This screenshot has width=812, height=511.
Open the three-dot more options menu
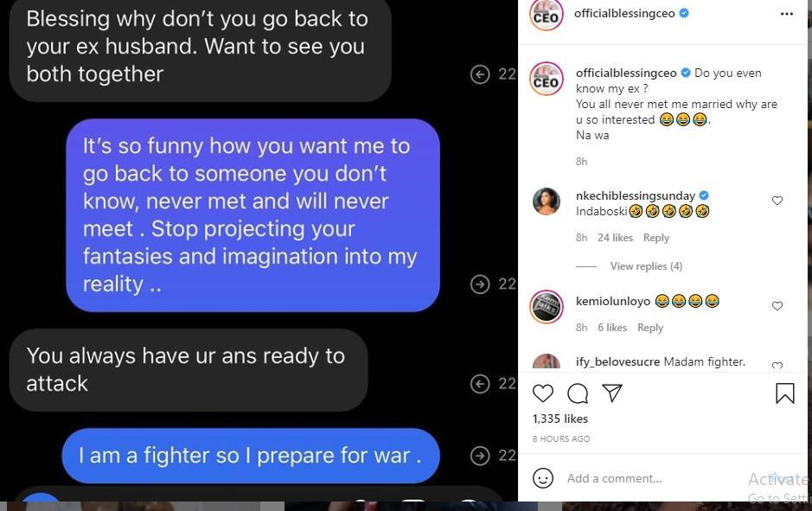pyautogui.click(x=787, y=14)
